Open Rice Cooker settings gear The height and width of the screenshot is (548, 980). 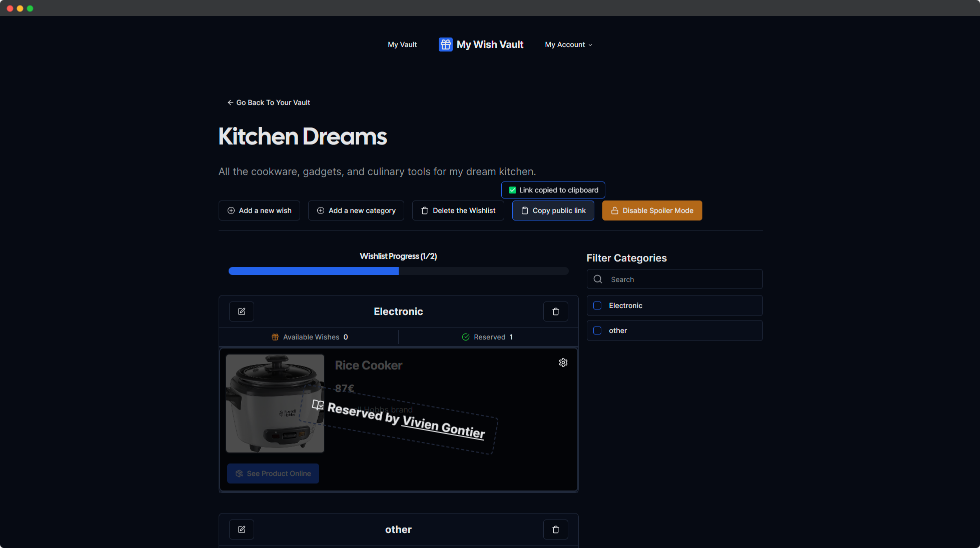(x=563, y=362)
